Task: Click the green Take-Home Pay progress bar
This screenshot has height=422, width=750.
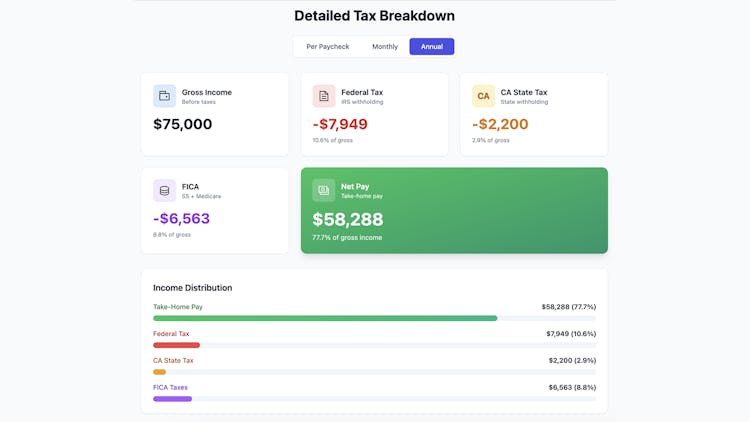Action: (325, 319)
